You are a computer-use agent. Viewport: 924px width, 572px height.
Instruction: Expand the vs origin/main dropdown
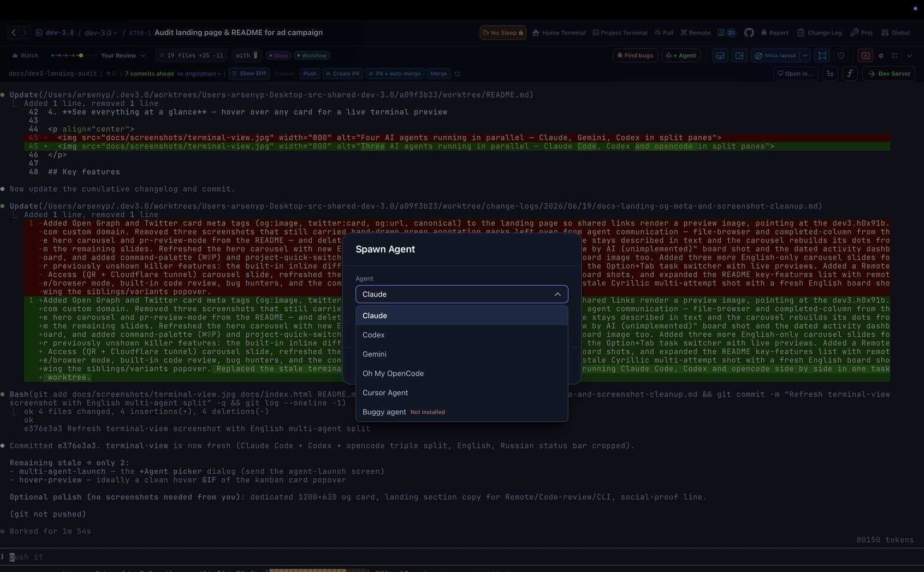[x=199, y=73]
